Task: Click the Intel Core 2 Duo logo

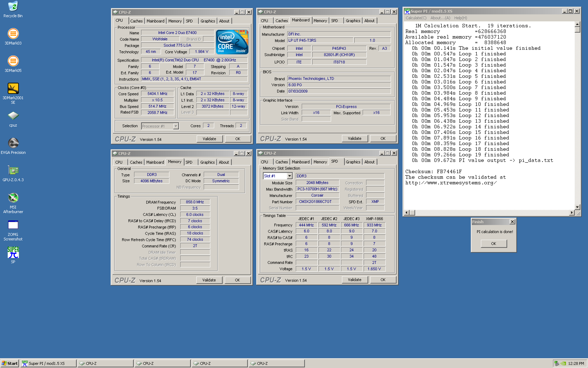Action: click(x=232, y=42)
